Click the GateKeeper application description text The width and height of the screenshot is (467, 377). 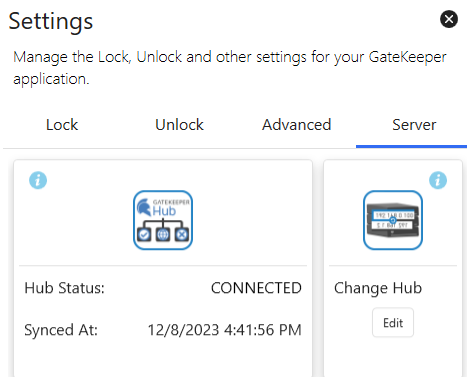click(230, 68)
